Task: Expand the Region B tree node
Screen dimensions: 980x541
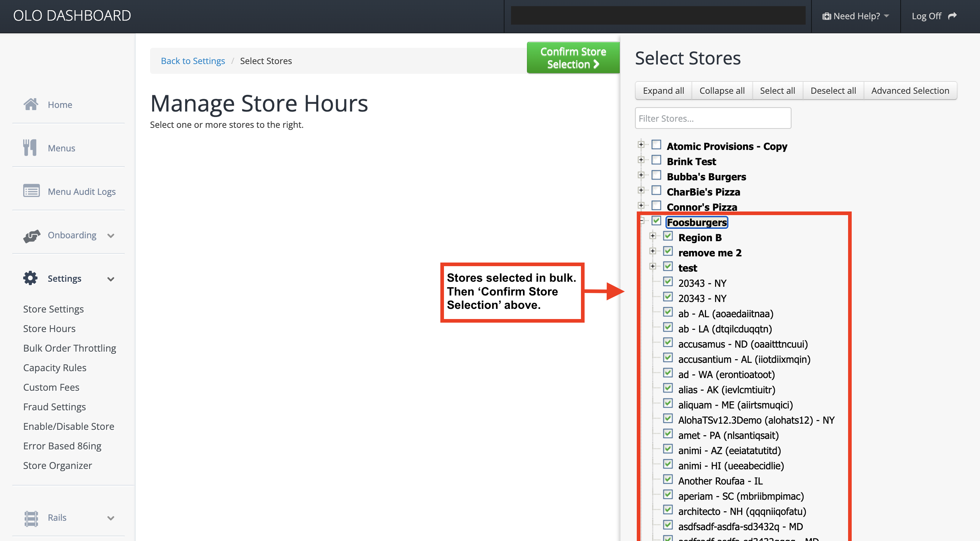Action: tap(652, 236)
